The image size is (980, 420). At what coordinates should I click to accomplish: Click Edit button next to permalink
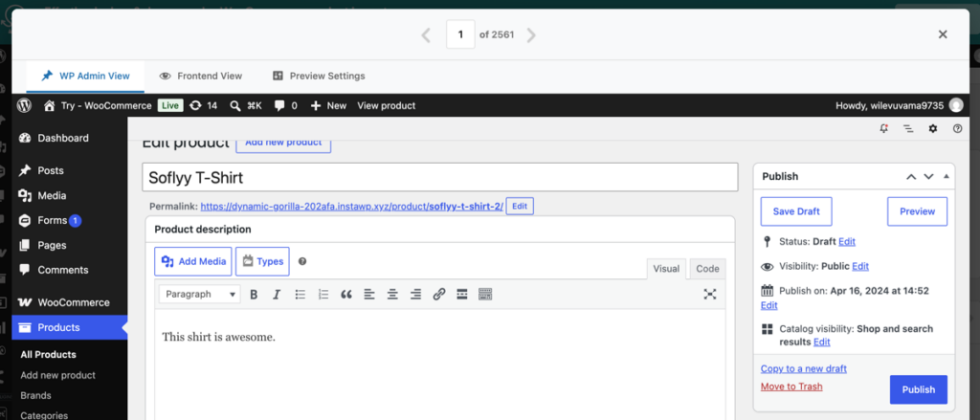tap(520, 207)
